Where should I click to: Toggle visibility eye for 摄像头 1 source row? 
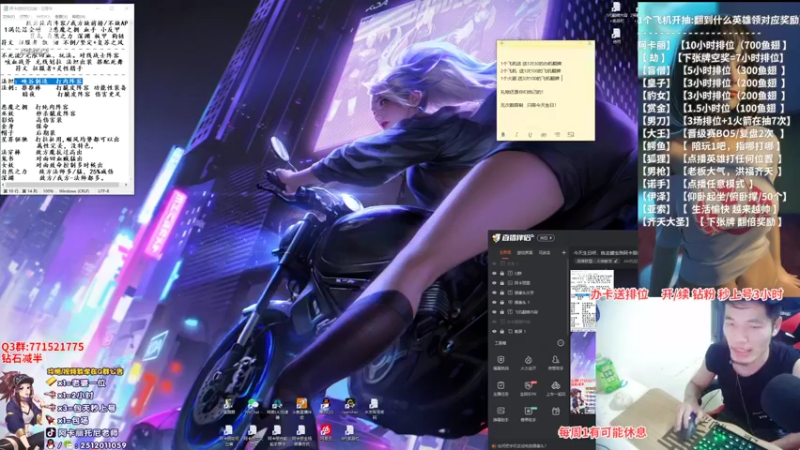pyautogui.click(x=494, y=302)
